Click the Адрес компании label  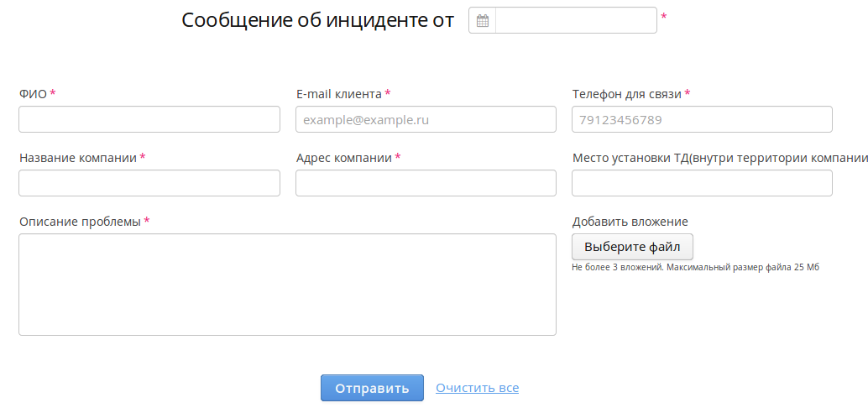click(x=343, y=158)
